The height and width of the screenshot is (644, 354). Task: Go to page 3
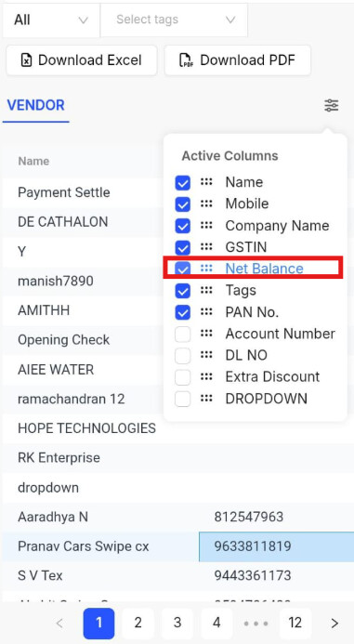pyautogui.click(x=177, y=623)
